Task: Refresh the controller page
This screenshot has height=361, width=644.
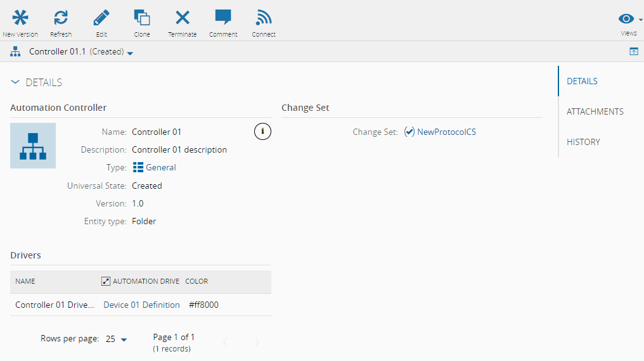Action: 61,18
